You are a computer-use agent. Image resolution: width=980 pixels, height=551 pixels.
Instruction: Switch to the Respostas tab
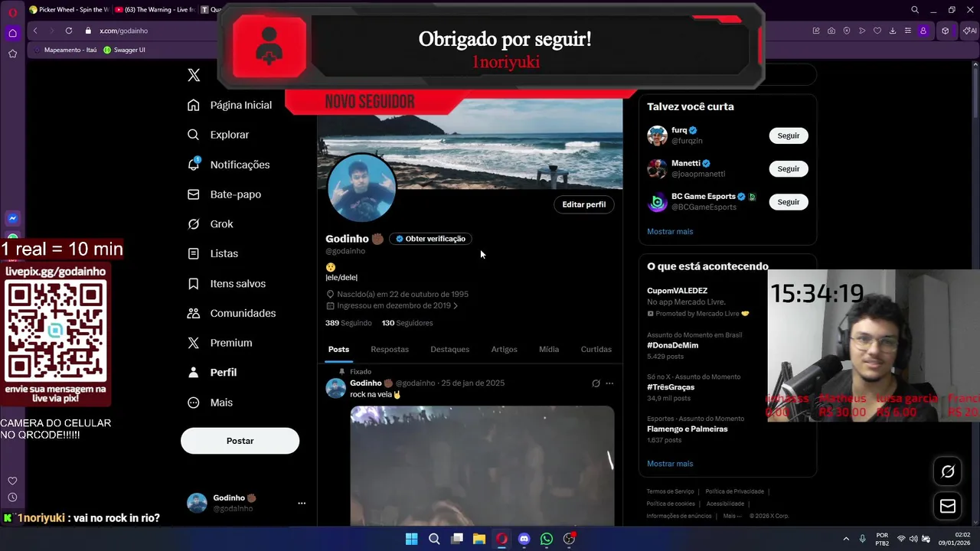pyautogui.click(x=390, y=349)
